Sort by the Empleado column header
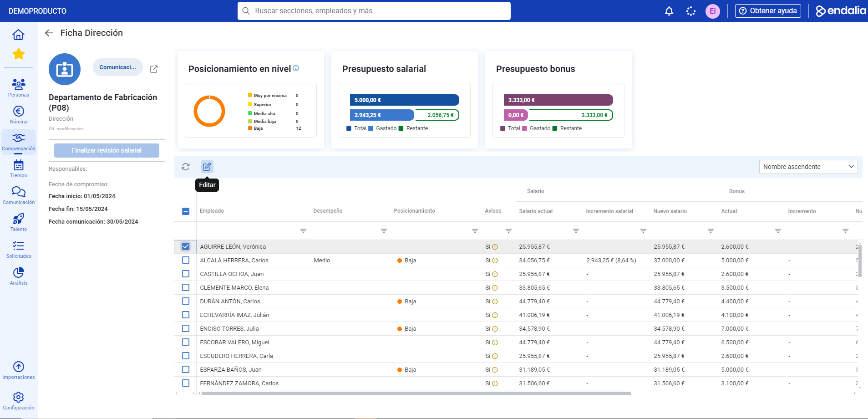The image size is (868, 419). [x=212, y=211]
